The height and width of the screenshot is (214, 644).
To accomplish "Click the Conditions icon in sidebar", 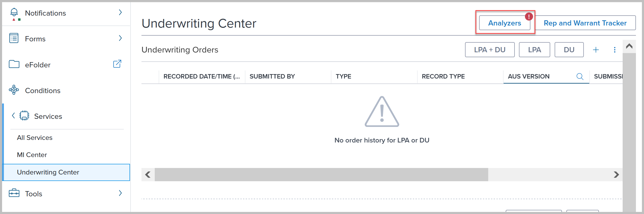I will 14,90.
